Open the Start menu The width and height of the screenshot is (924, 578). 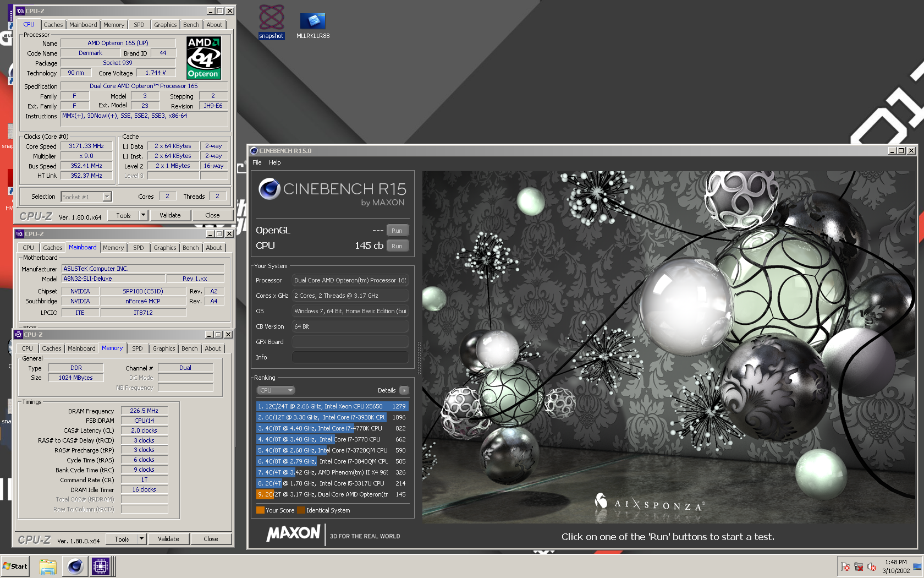click(x=15, y=566)
